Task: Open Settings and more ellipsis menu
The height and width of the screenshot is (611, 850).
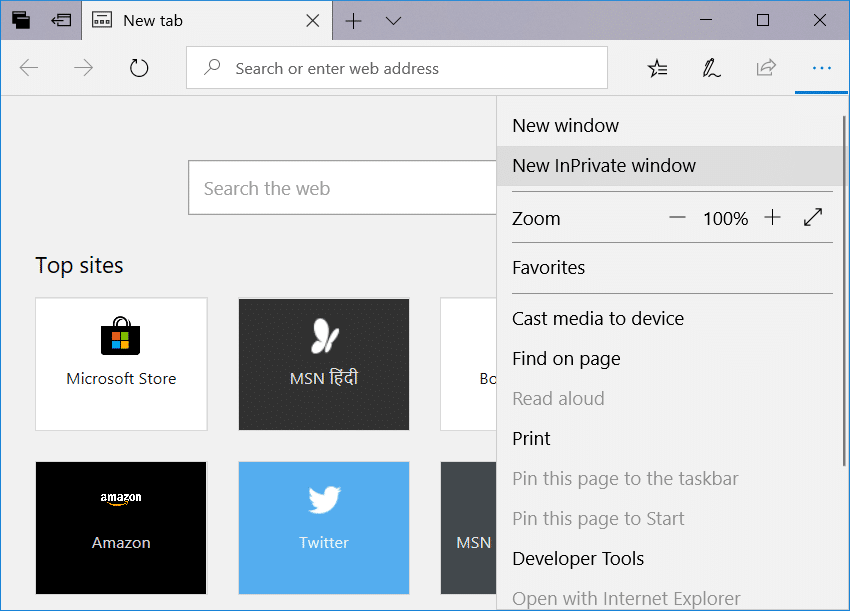Action: point(821,68)
